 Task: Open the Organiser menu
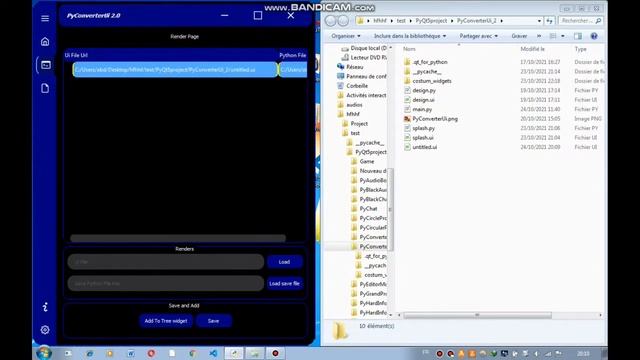pyautogui.click(x=346, y=36)
